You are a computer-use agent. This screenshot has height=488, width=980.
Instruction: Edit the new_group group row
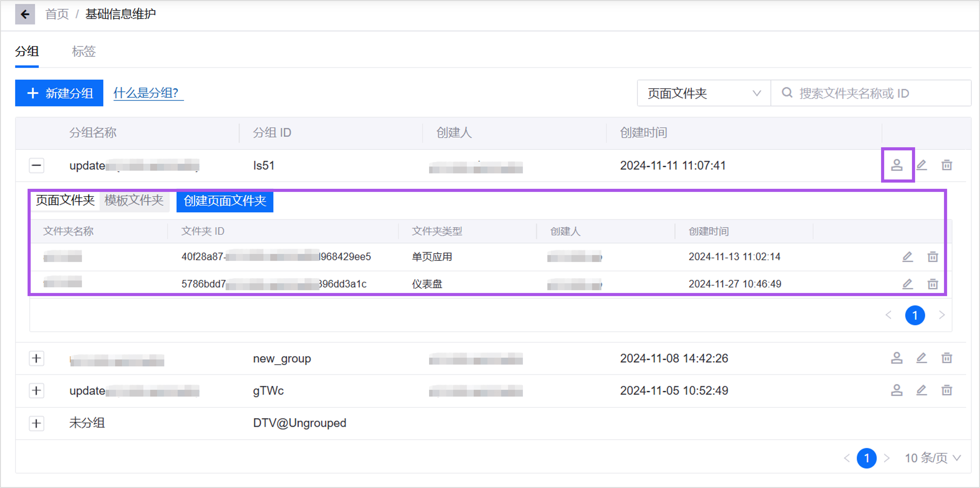tap(921, 358)
